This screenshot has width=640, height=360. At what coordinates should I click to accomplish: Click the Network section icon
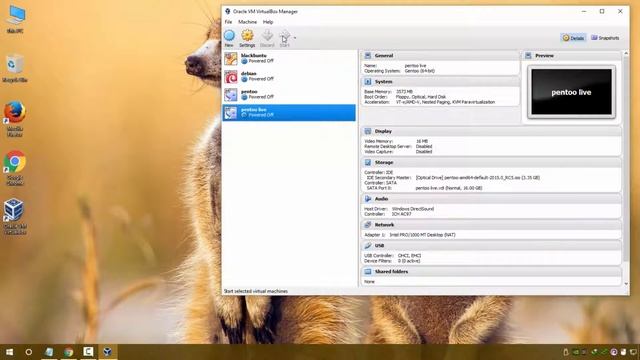pos(368,225)
